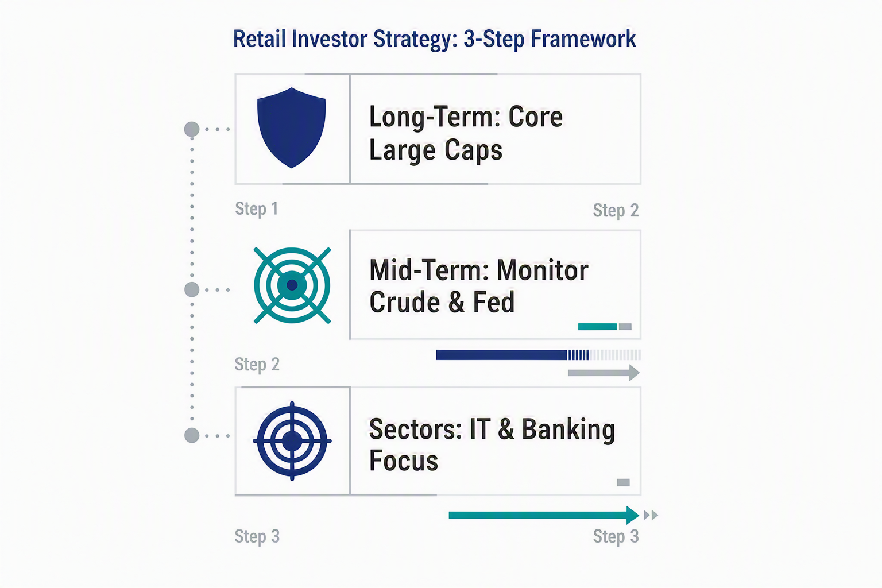Click the navy crosshair target icon
The image size is (882, 588).
point(292,441)
